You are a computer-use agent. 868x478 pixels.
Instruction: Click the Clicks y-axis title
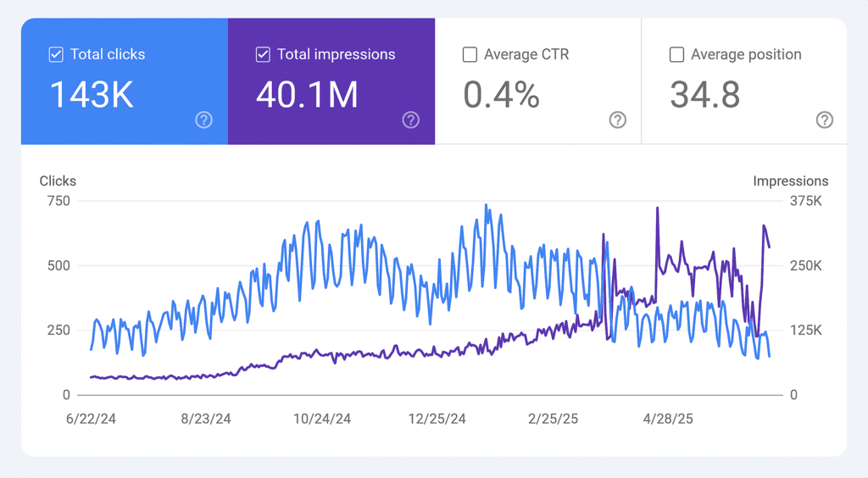(58, 181)
